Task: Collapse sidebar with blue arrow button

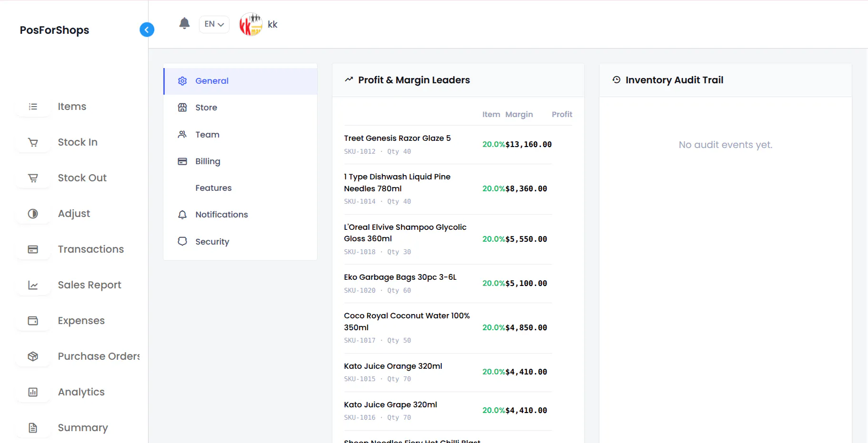Action: coord(147,30)
